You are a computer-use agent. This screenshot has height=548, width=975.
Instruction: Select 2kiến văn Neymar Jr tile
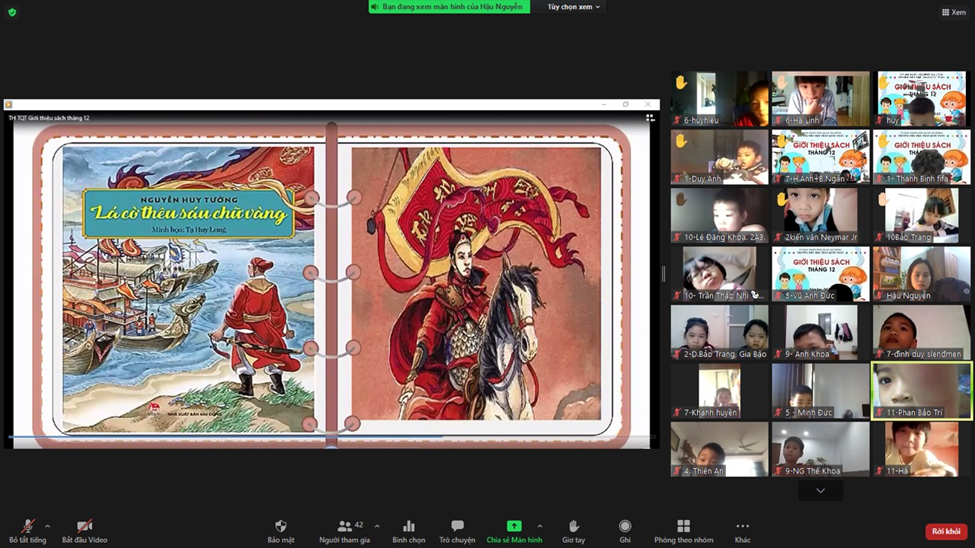pos(821,215)
